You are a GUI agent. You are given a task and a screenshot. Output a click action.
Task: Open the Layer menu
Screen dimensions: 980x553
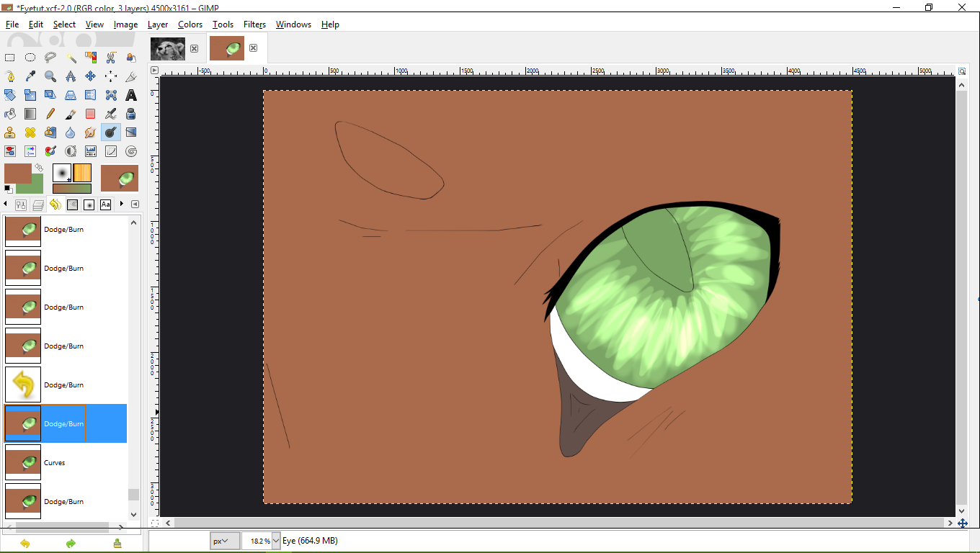pyautogui.click(x=158, y=24)
